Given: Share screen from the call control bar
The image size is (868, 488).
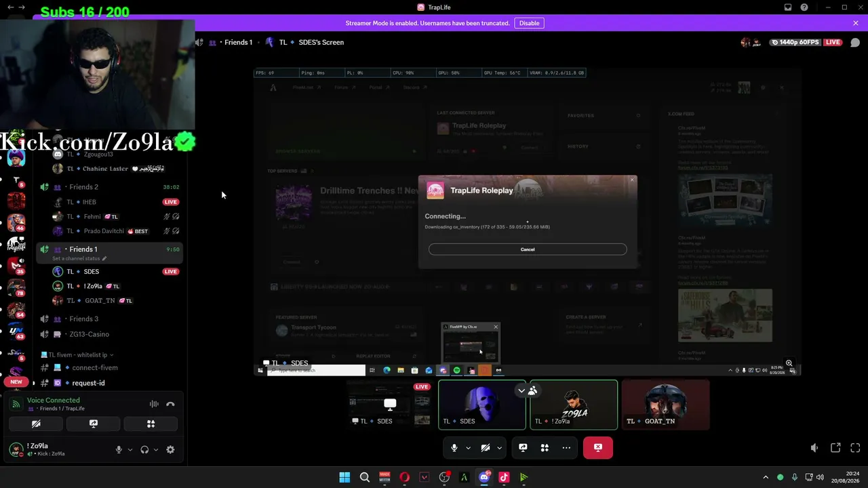Looking at the screenshot, I should tap(523, 447).
